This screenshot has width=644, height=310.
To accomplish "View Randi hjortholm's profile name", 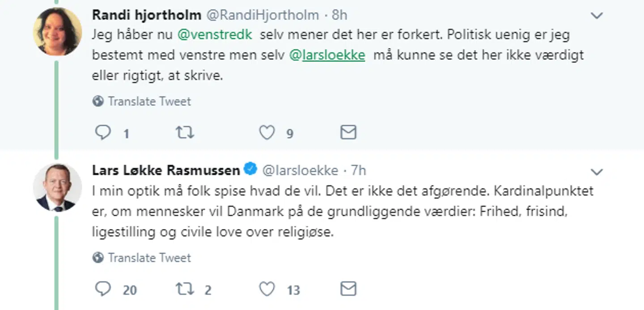I will point(146,14).
